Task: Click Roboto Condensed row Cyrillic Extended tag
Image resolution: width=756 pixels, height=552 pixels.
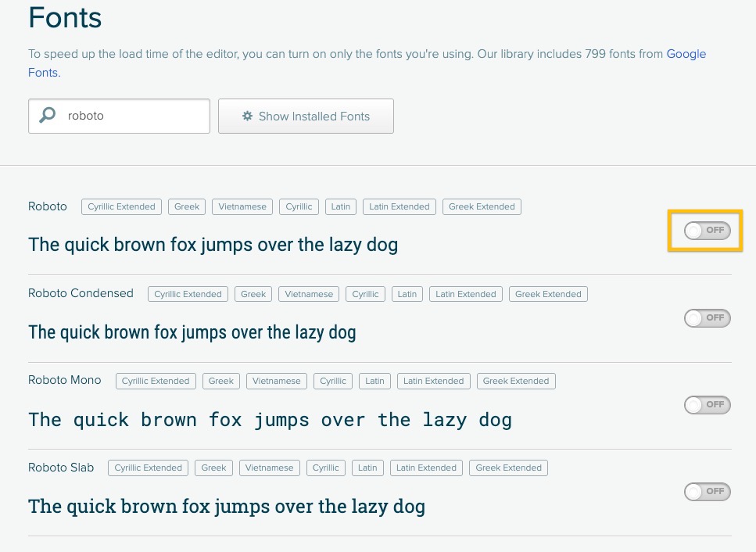Action: (x=188, y=294)
